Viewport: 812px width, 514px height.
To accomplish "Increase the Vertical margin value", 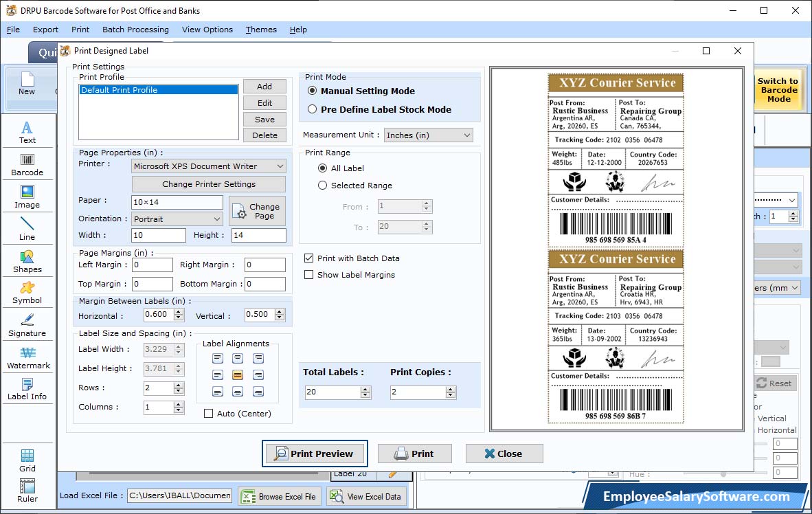I will [280, 312].
